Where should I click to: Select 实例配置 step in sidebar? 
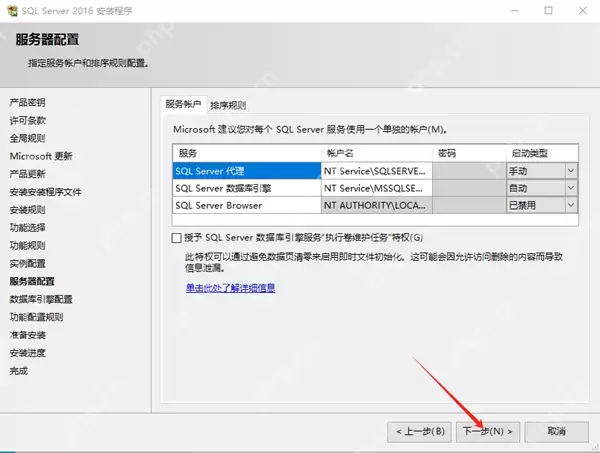[x=28, y=264]
